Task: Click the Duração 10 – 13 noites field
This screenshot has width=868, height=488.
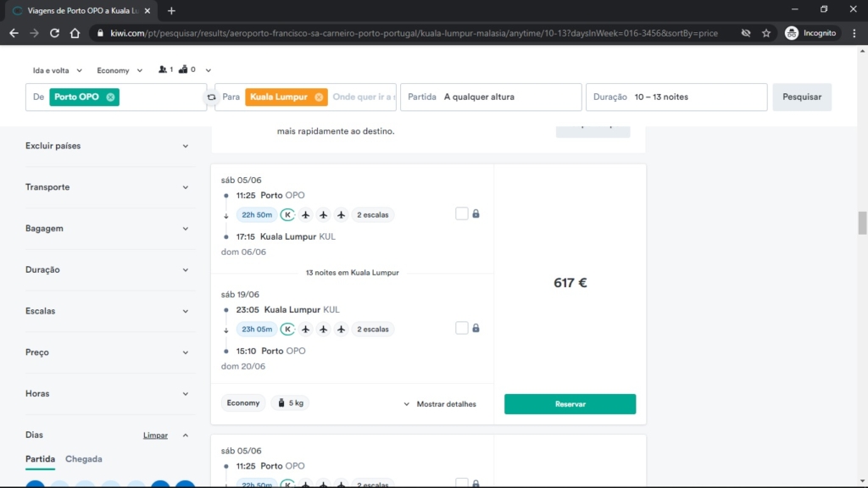Action: click(676, 97)
